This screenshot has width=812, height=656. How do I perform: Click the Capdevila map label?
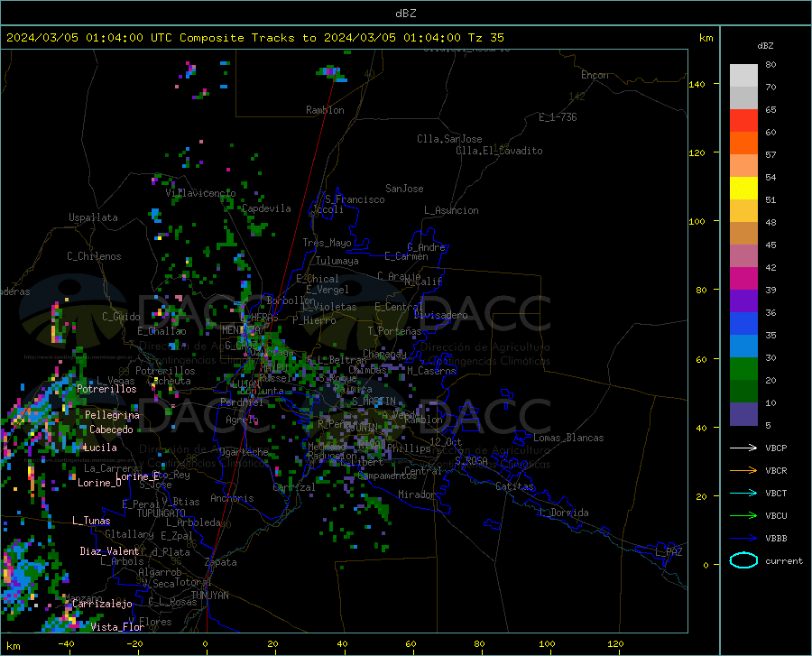(266, 208)
